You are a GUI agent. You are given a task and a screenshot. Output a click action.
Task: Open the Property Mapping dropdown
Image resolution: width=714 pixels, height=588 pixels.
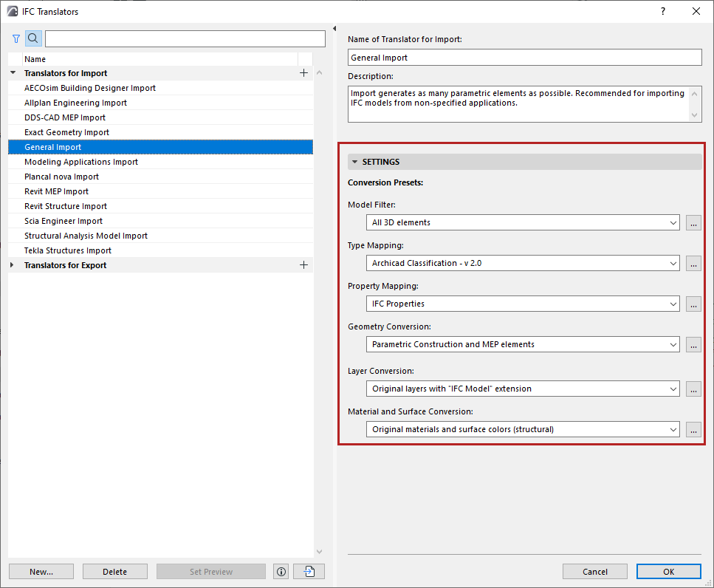(x=523, y=304)
